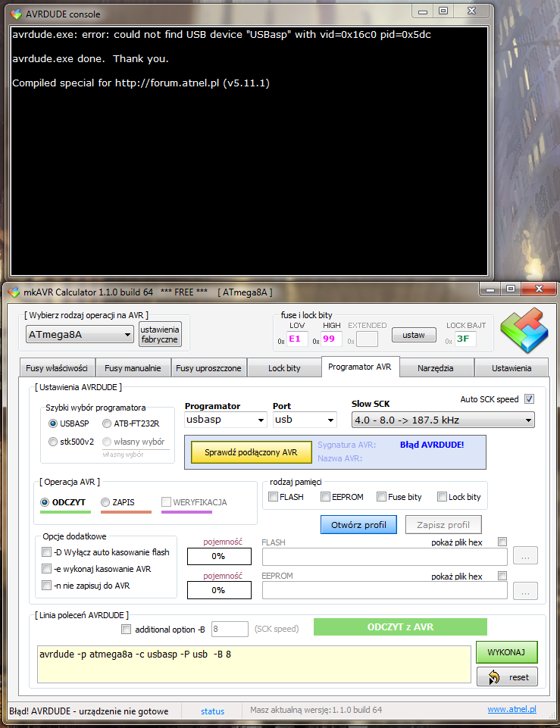Enable the Fuse bity checkbox
560x728 pixels.
(382, 497)
